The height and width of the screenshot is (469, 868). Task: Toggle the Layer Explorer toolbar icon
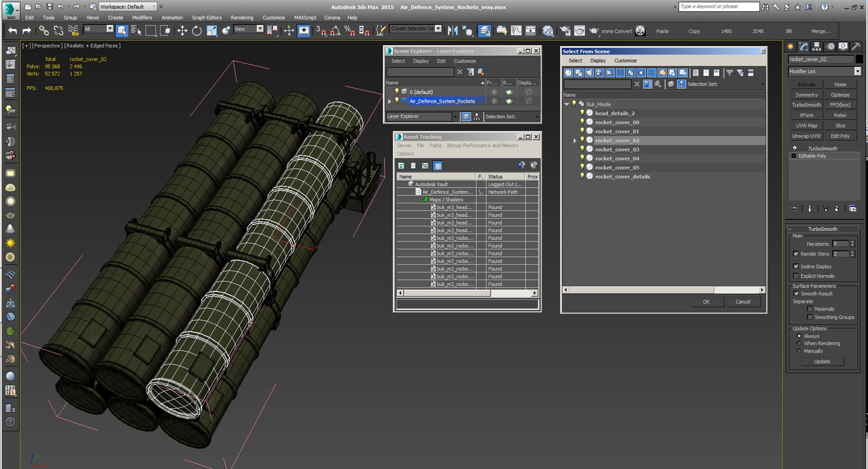484,30
